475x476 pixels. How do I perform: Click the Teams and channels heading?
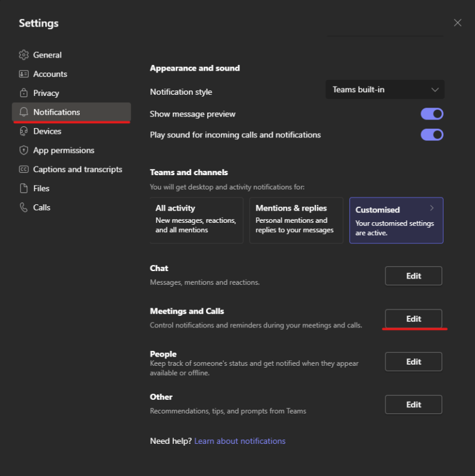(x=189, y=173)
